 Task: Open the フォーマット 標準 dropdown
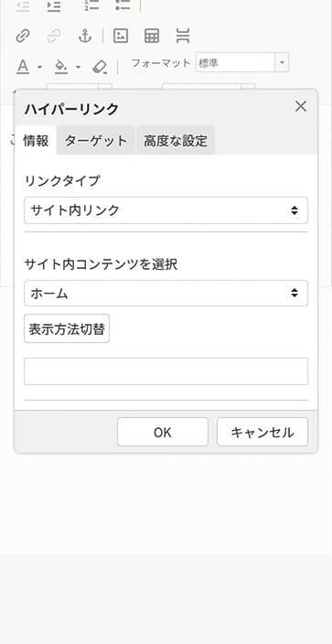(242, 62)
